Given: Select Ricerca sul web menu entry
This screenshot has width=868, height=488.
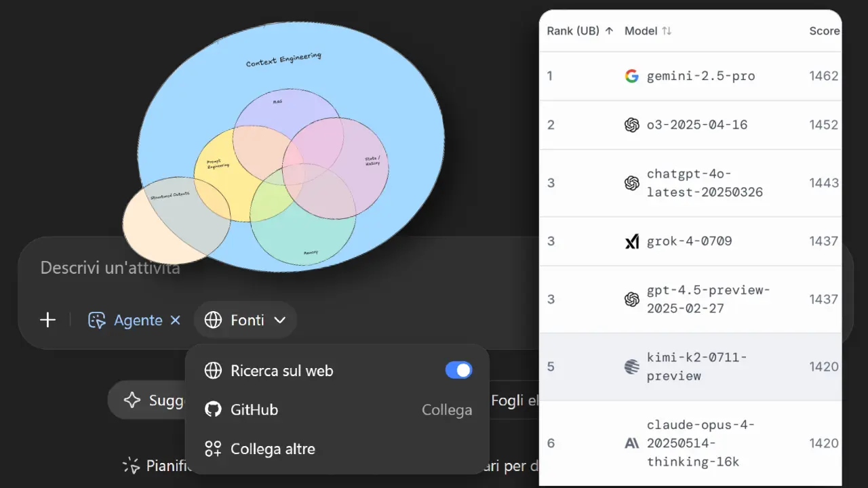Looking at the screenshot, I should [281, 371].
